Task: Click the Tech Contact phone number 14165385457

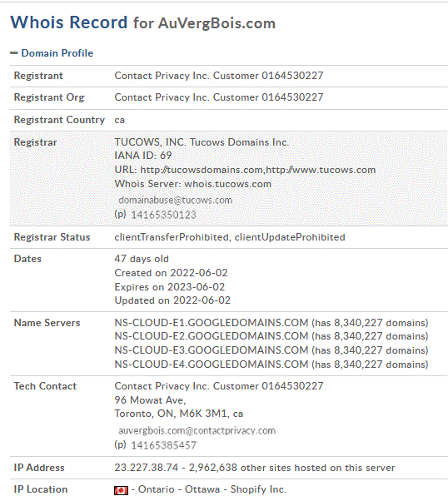Action: coord(164,445)
